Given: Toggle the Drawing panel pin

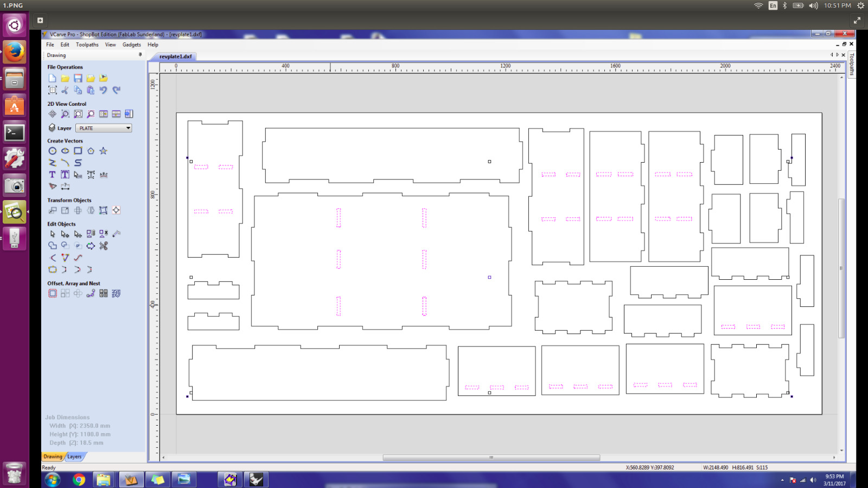Looking at the screenshot, I should 140,55.
